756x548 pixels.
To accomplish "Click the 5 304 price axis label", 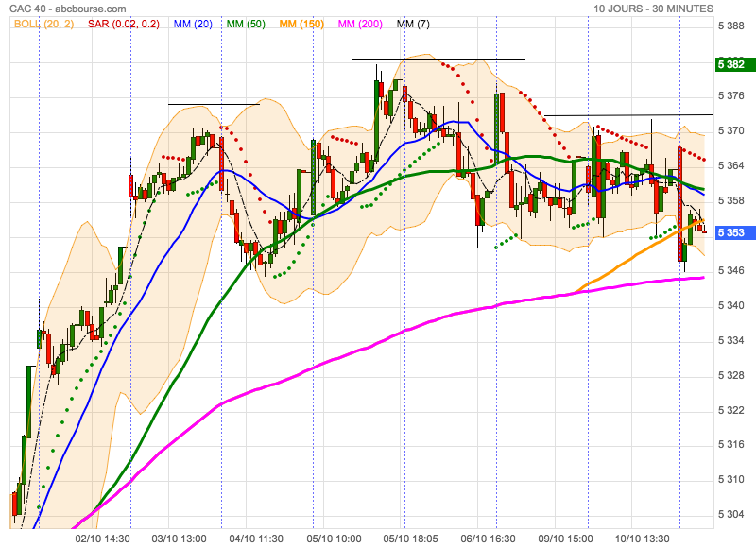I will pos(730,514).
